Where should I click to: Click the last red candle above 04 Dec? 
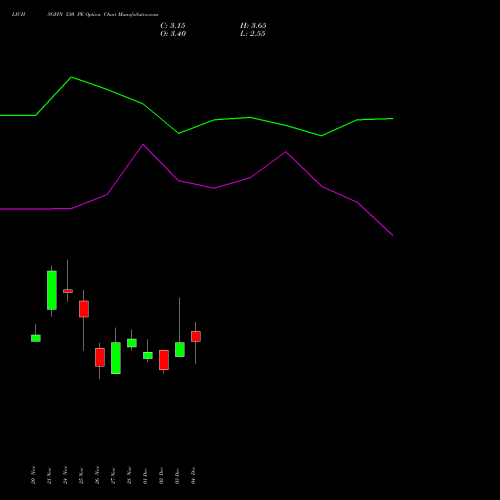(x=196, y=336)
